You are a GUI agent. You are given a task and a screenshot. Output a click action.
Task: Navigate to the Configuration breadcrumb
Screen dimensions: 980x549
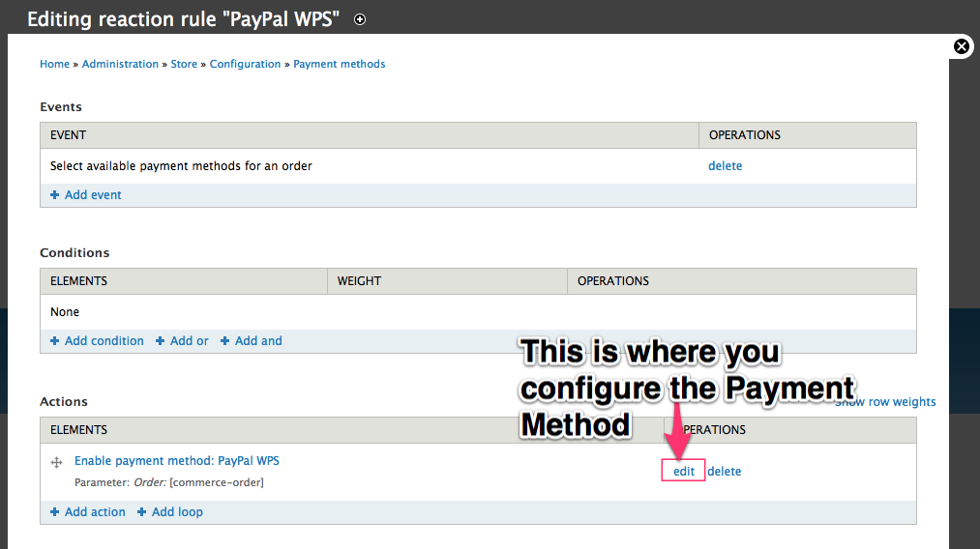point(245,64)
